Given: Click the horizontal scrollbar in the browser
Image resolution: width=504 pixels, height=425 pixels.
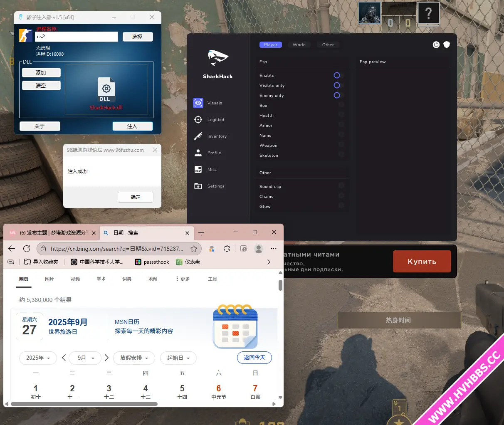Looking at the screenshot, I should [84, 404].
